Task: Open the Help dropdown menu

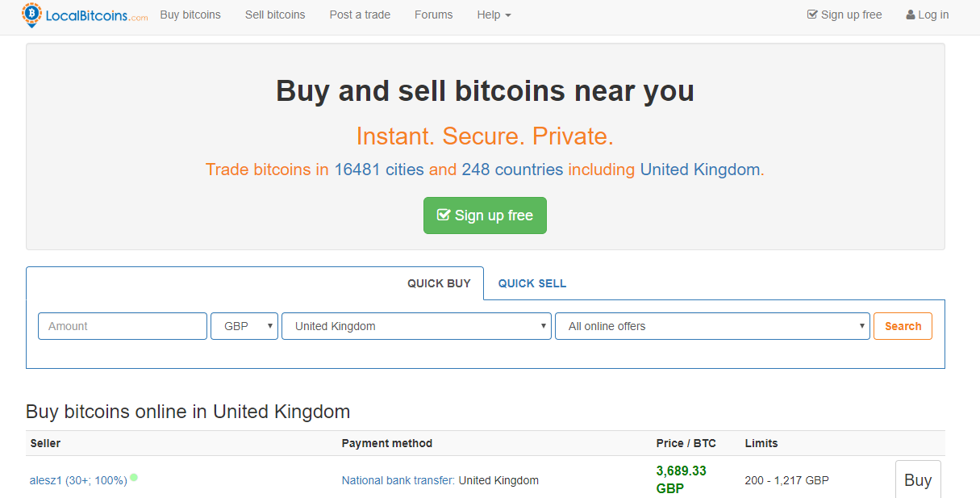Action: (x=494, y=15)
